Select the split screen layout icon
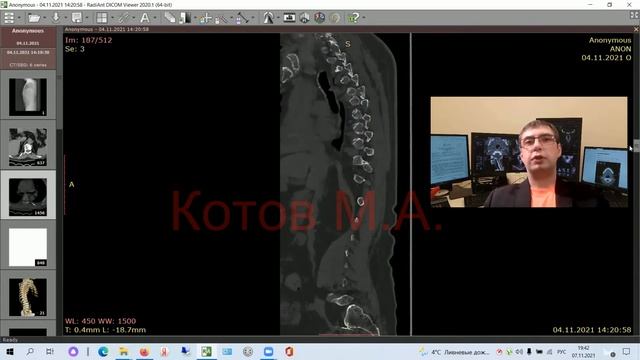The height and width of the screenshot is (360, 640). coord(102,18)
